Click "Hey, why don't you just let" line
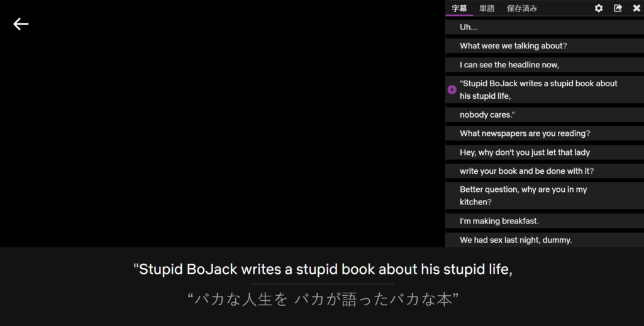The image size is (644, 326). click(525, 152)
